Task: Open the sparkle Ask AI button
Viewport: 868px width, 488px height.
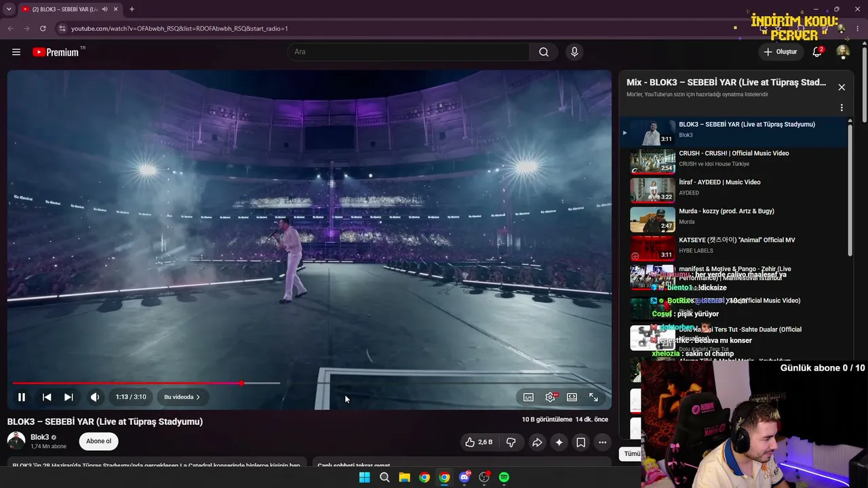Action: click(559, 443)
